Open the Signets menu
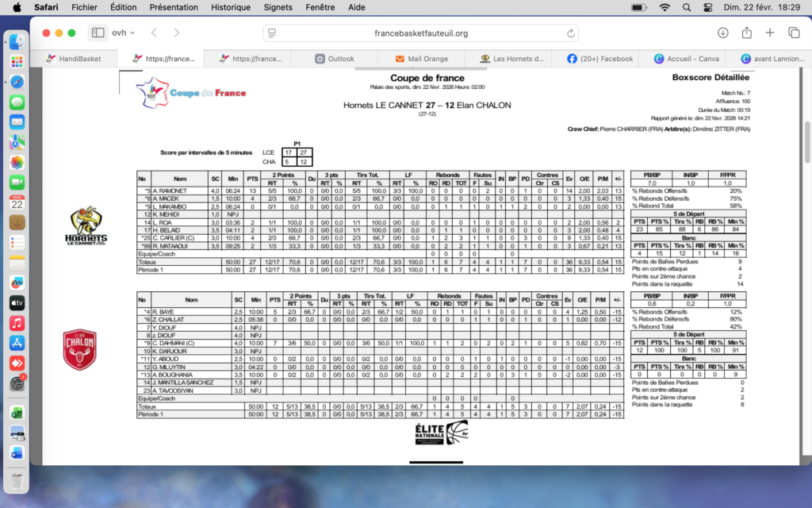Viewport: 812px width, 508px height. [278, 7]
